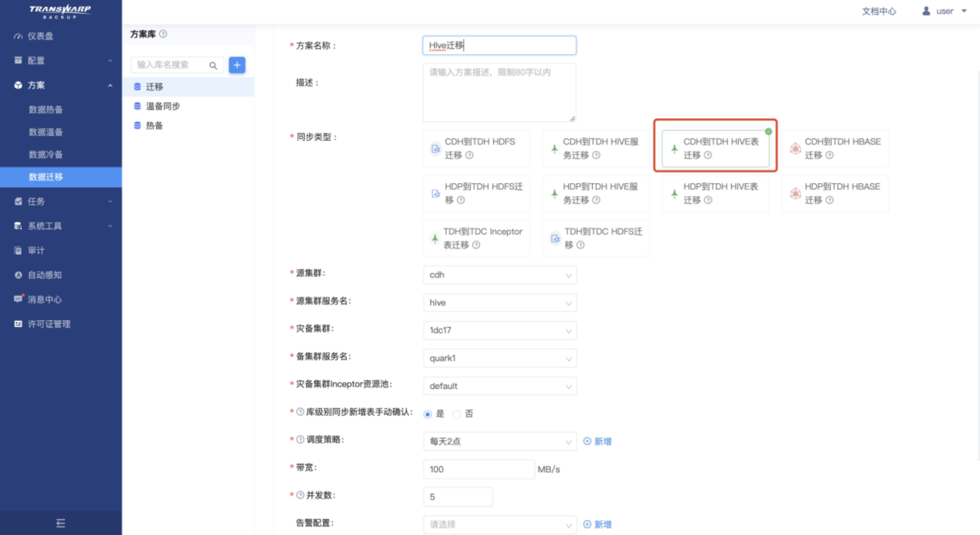This screenshot has width=980, height=535.
Task: Click the user avatar icon in the top bar
Action: point(927,12)
